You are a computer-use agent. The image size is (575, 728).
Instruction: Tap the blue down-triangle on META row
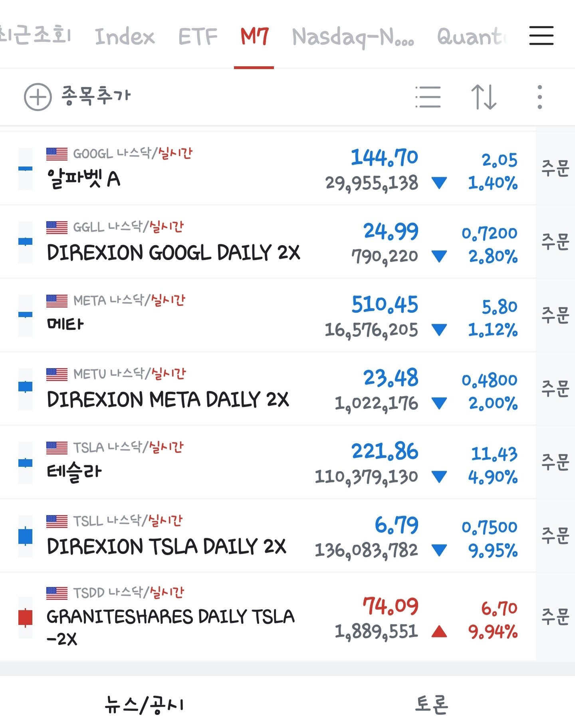pos(439,330)
